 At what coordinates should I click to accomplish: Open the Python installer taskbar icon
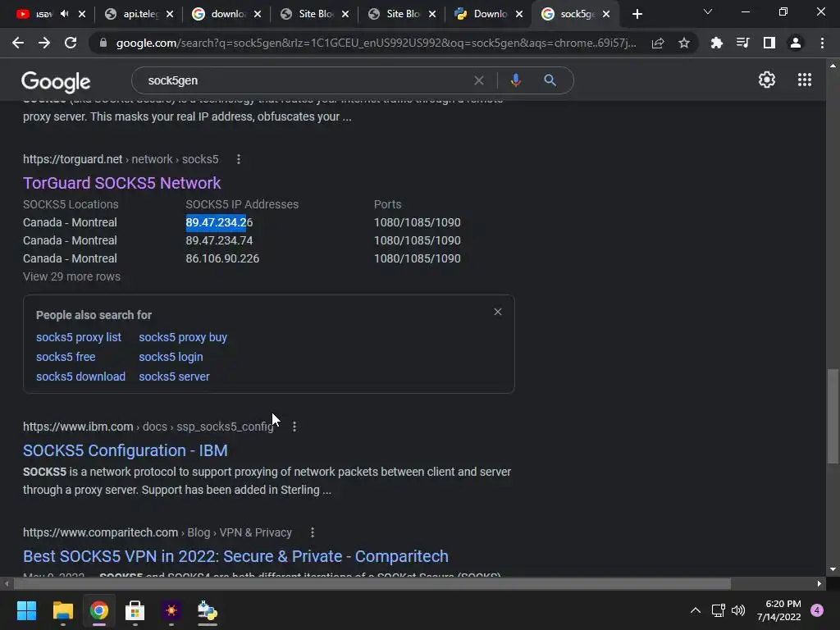208,610
